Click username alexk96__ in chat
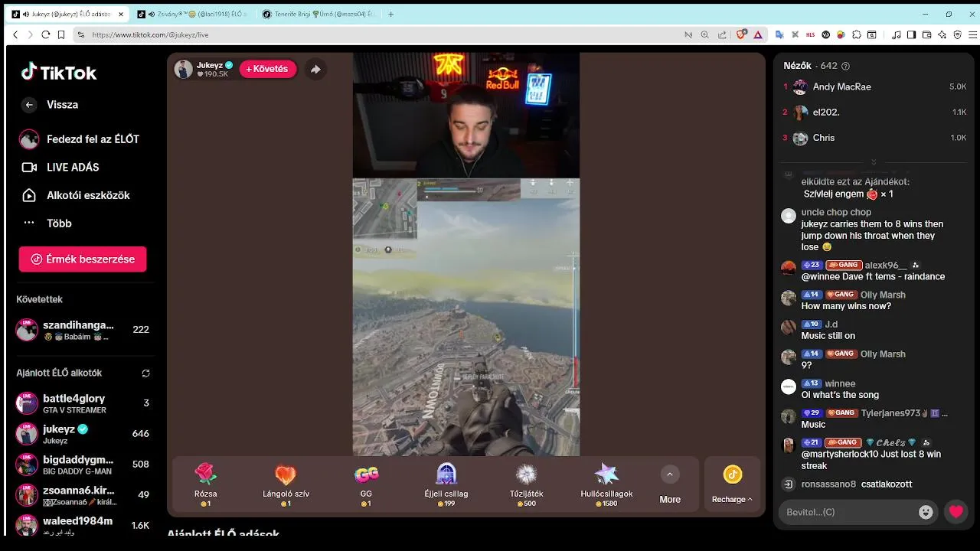This screenshot has width=980, height=551. pyautogui.click(x=886, y=265)
